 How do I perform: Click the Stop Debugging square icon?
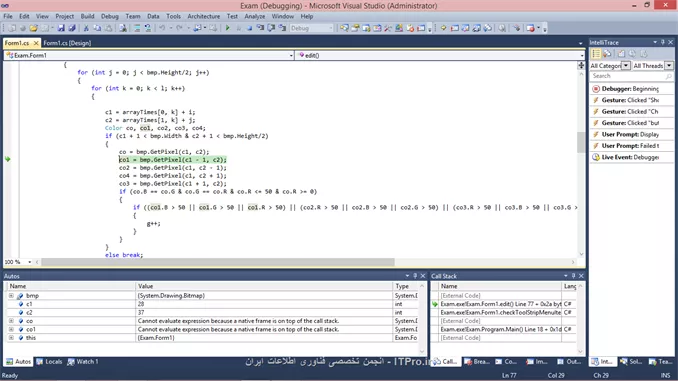[249, 28]
